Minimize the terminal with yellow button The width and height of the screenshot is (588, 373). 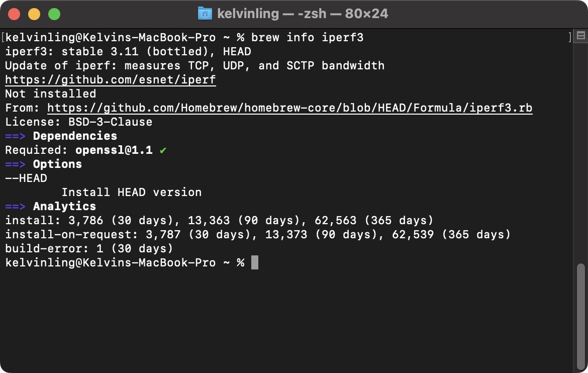[34, 14]
